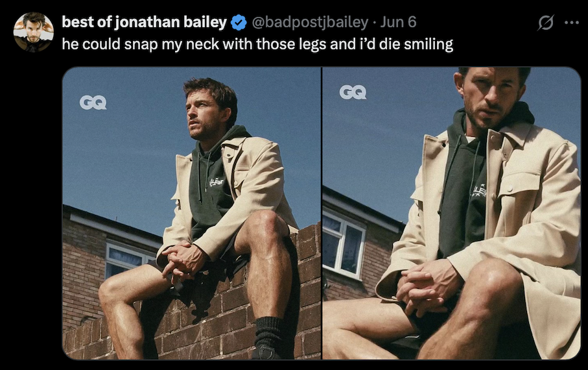
Task: Click the black sock in left photo
Action: tap(269, 334)
